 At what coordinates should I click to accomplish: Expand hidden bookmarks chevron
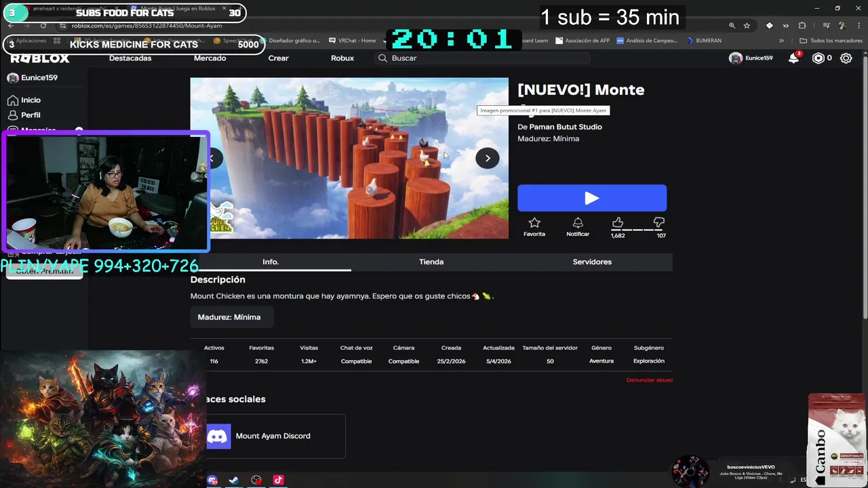(781, 41)
